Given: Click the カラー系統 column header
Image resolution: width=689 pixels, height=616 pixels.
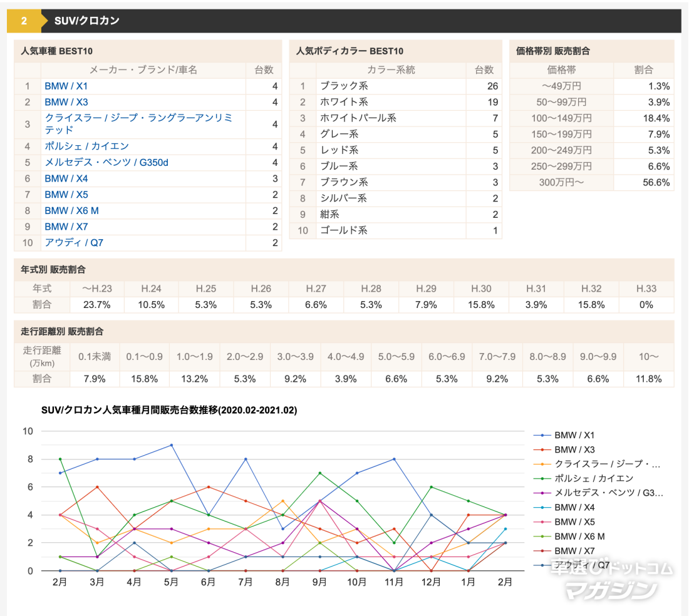Looking at the screenshot, I should (x=391, y=70).
